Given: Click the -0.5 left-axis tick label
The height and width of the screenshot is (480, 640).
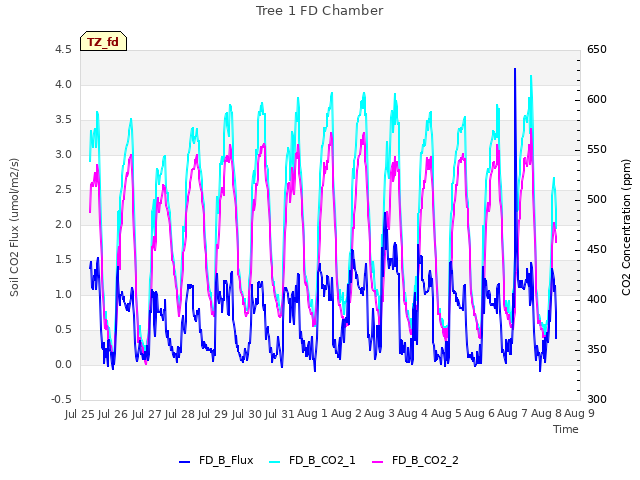Looking at the screenshot, I should (61, 399).
